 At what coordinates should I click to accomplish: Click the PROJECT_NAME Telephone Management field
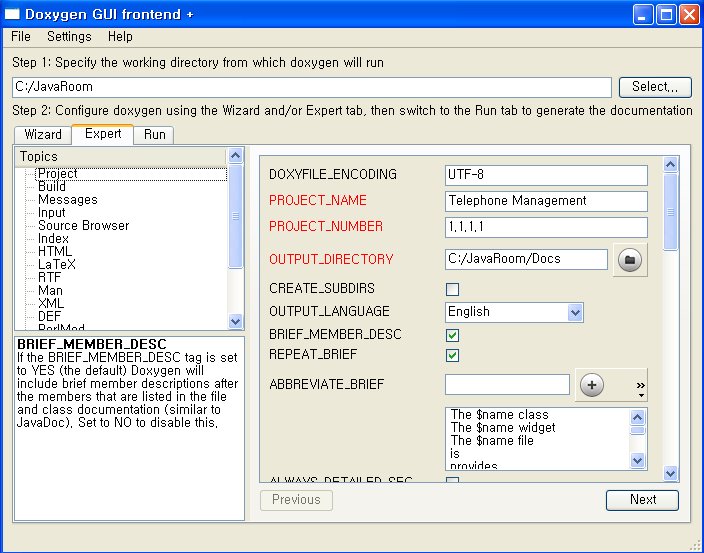pos(546,201)
